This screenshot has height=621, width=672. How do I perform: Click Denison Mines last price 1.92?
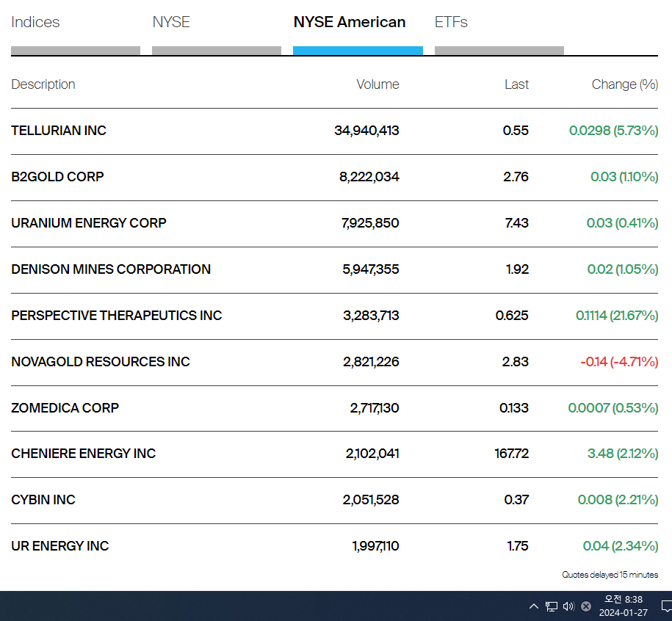(517, 269)
